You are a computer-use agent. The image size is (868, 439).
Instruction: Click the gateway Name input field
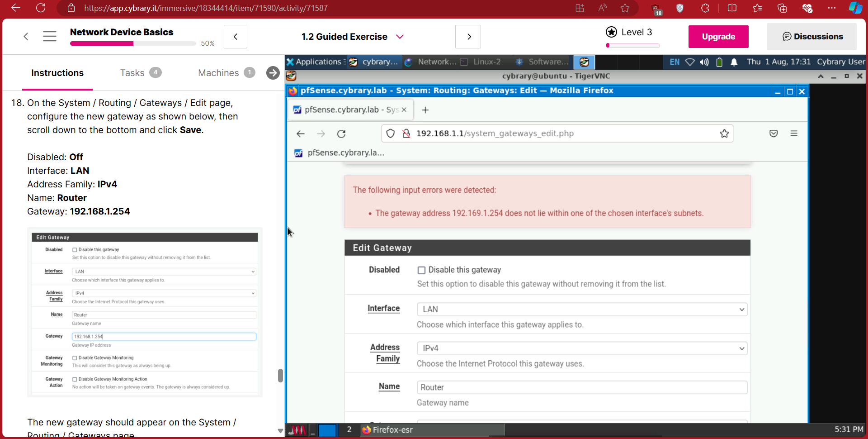pyautogui.click(x=581, y=387)
